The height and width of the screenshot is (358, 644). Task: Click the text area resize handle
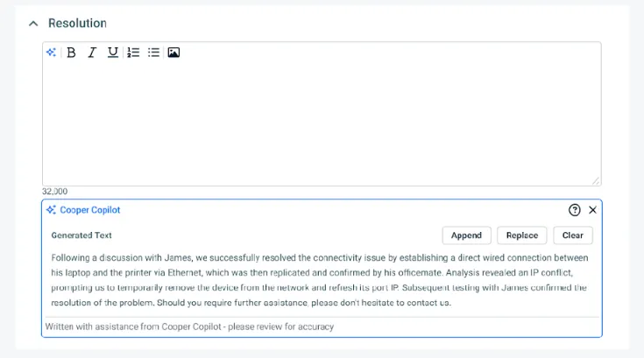[596, 180]
